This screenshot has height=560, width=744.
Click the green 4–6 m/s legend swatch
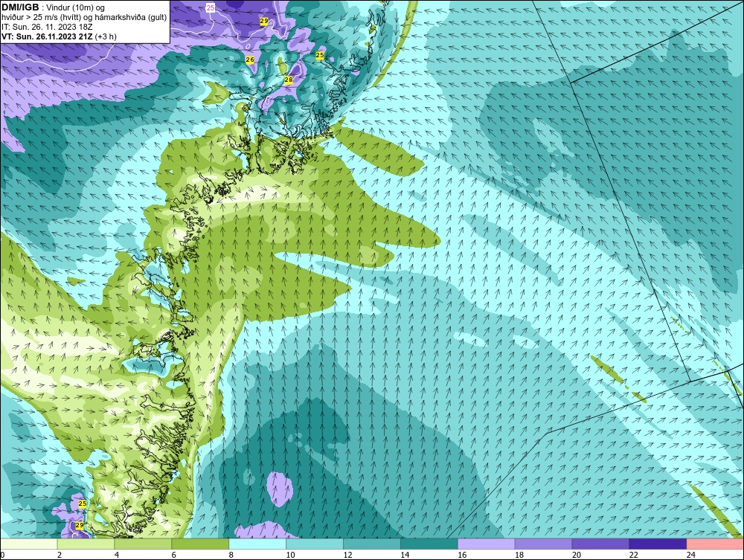143,544
